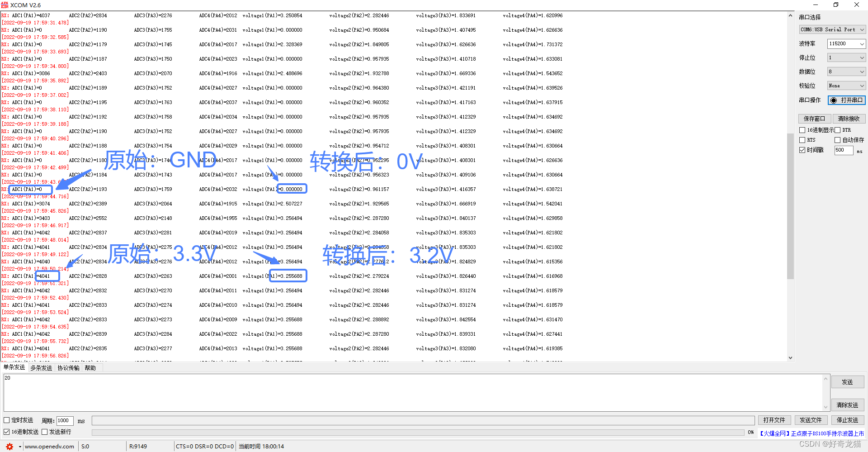Click the 发送文件 button
The width and height of the screenshot is (868, 452).
811,420
